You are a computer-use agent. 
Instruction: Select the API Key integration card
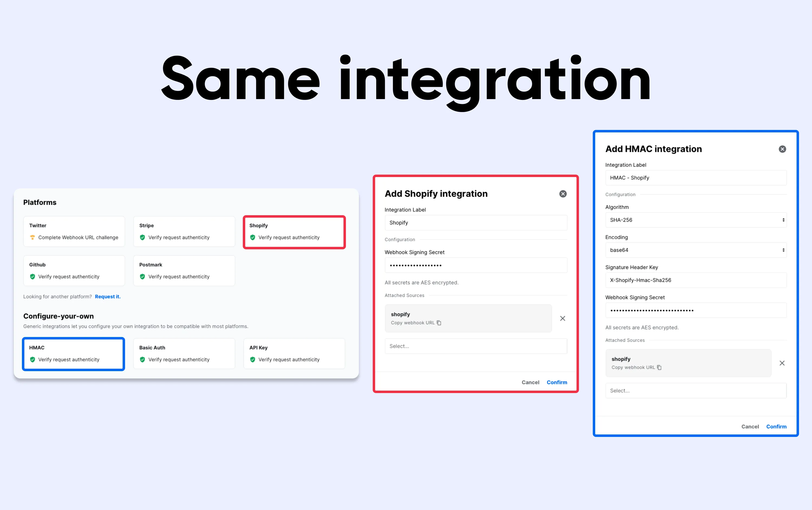click(294, 354)
